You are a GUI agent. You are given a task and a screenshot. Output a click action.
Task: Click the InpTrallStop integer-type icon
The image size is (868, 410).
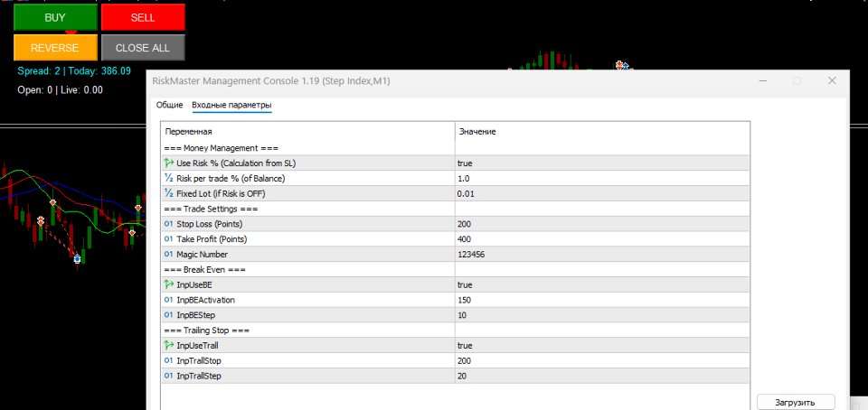pos(169,361)
